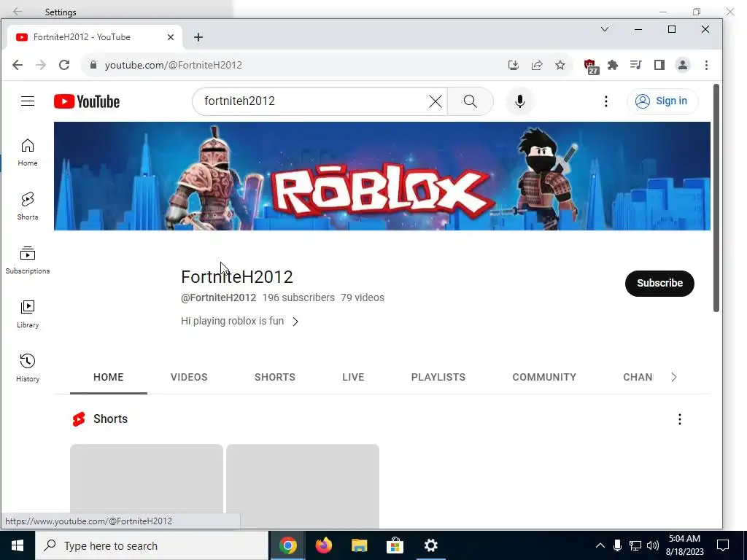Open Microsoft Store from the taskbar
The image size is (747, 560).
tap(395, 545)
